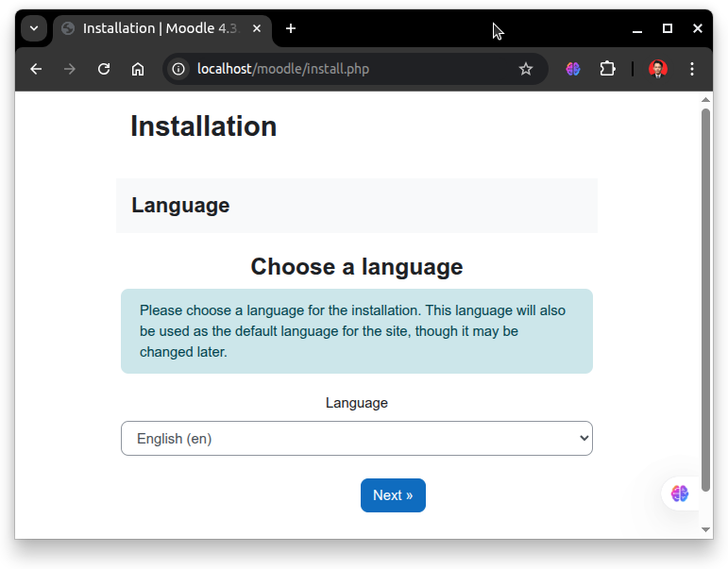Screen dimensions: 728x569
Task: Click the Next » button
Action: coord(393,495)
